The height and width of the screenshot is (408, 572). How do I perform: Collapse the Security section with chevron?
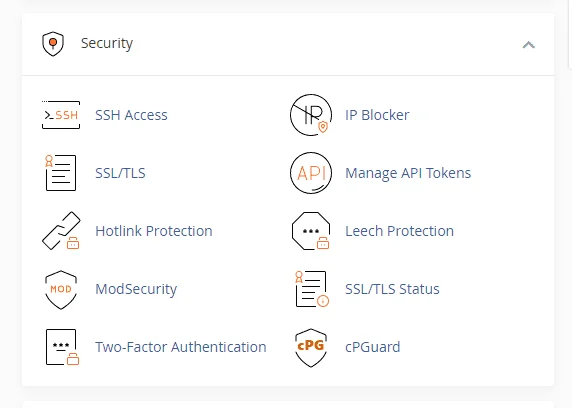point(529,45)
